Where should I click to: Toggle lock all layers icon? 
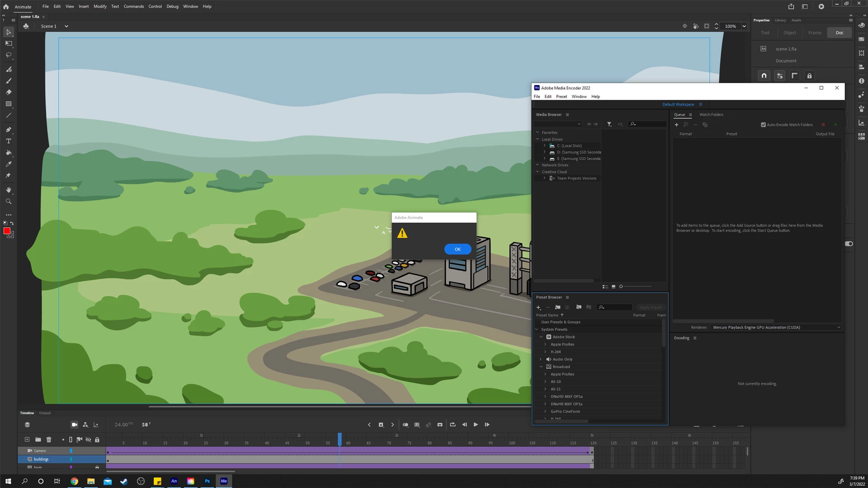point(97,440)
